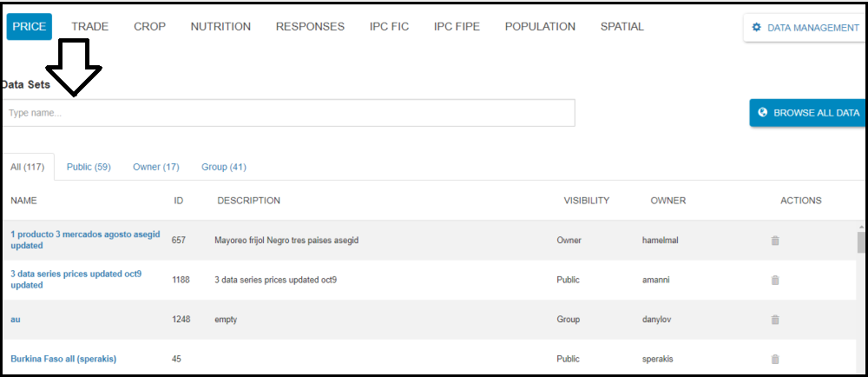Open the 'Burkina Faso all (sperakis)' dataset
Viewport: 868px width, 377px height.
(63, 359)
